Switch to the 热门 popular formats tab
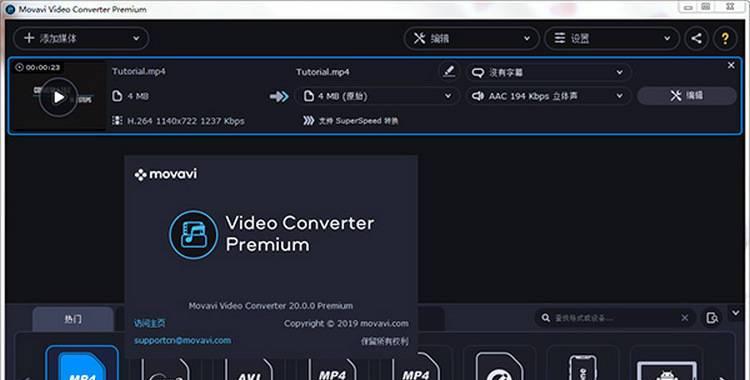The width and height of the screenshot is (750, 380). [x=73, y=319]
